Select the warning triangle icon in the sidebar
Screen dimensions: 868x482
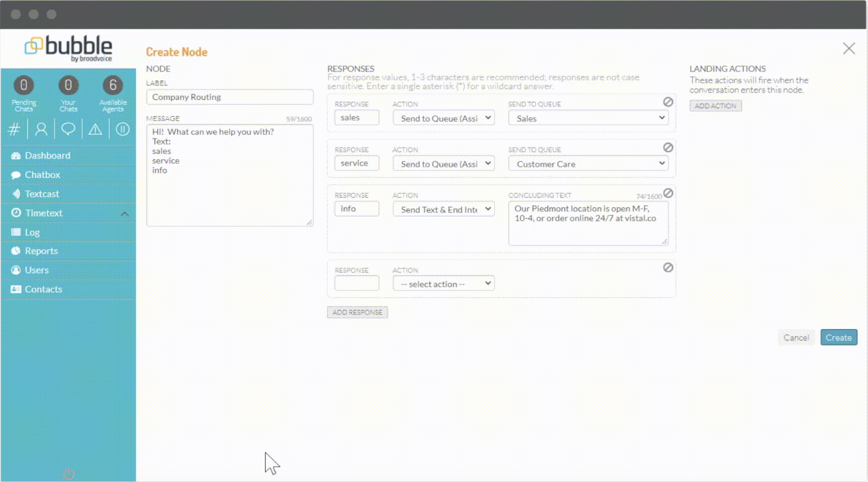point(95,129)
